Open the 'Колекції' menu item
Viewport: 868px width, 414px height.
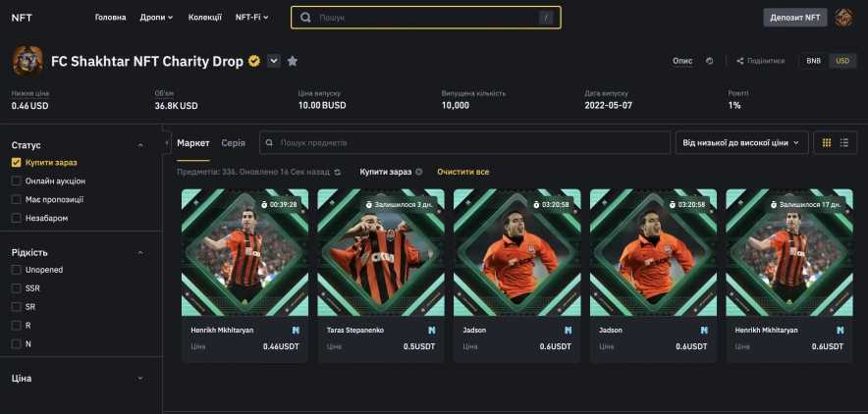pos(205,18)
